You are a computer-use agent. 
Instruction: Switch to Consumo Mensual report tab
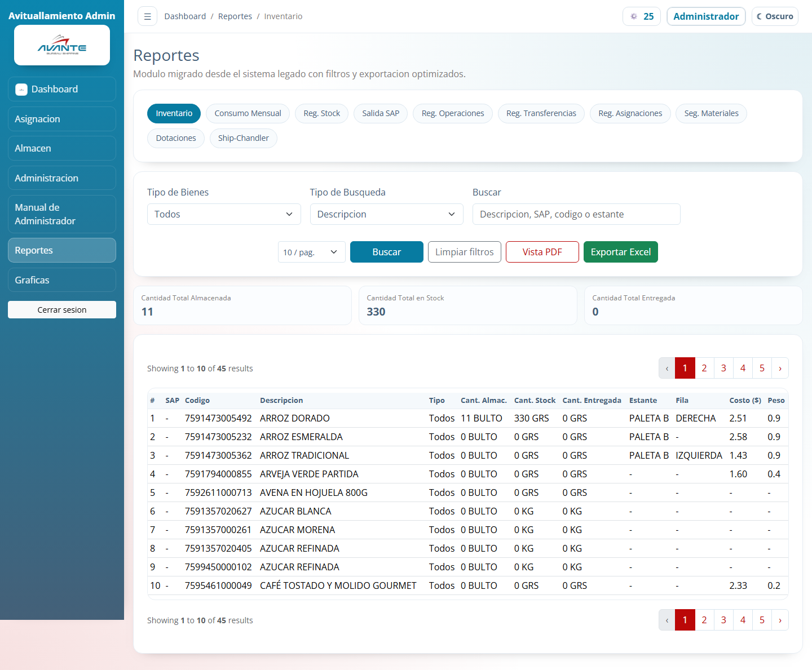coord(248,113)
